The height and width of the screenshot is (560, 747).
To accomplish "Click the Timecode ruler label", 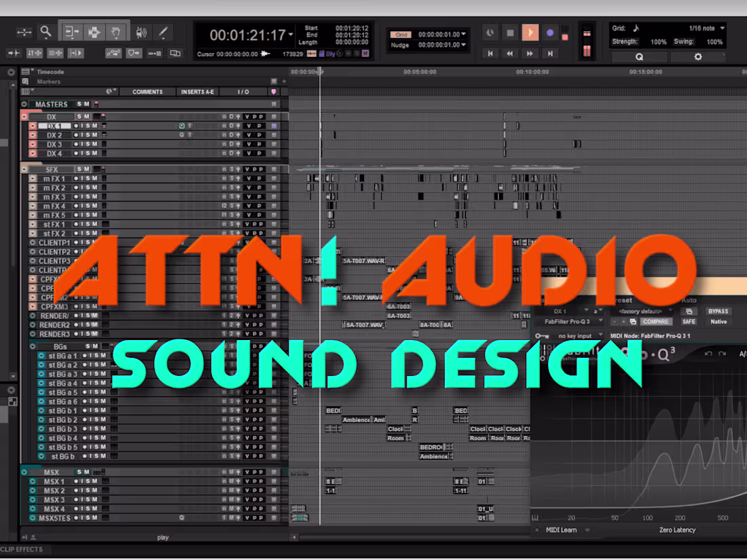I will pyautogui.click(x=50, y=72).
